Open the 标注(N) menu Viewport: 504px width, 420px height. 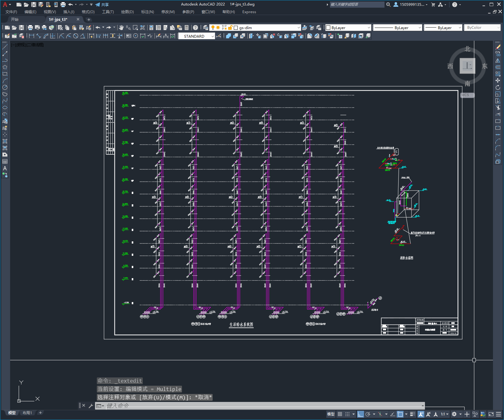147,12
